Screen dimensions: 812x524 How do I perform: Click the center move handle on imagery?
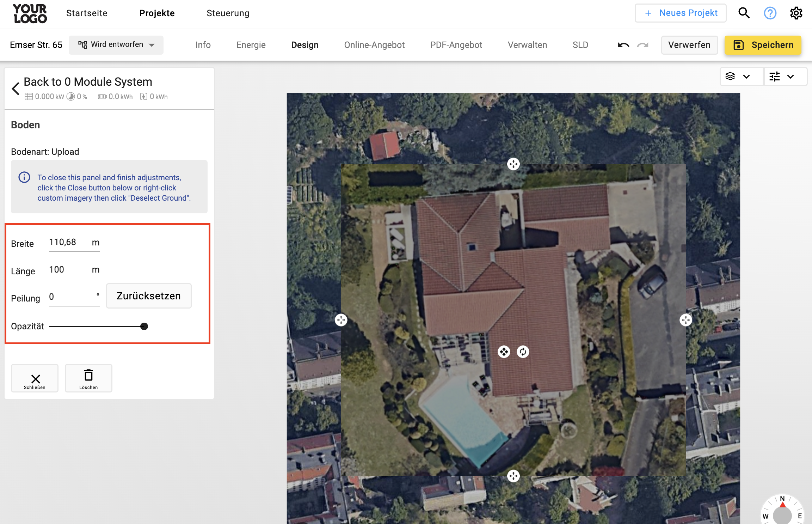click(504, 352)
